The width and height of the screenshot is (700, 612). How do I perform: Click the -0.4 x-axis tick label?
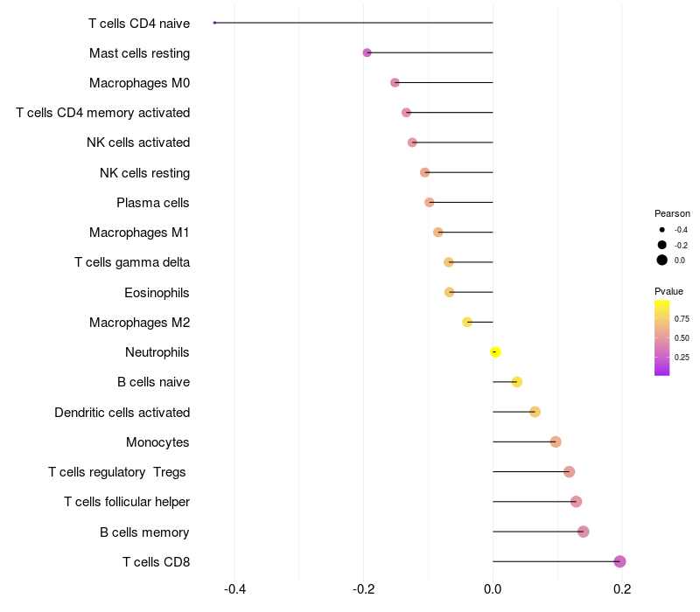pos(234,588)
